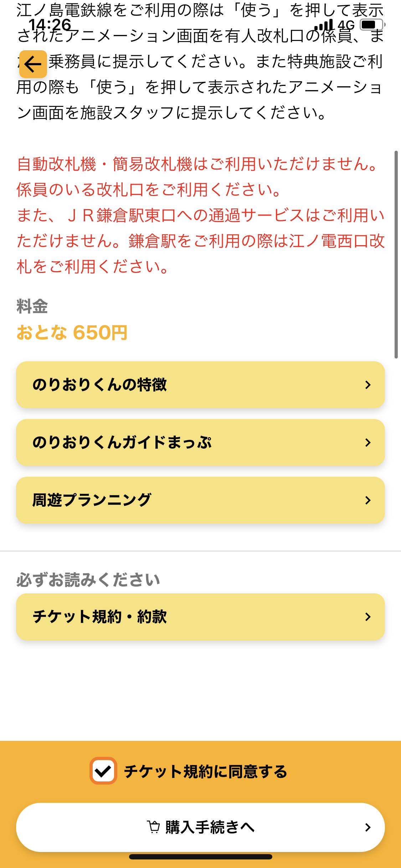Tap the 14:26 clock in status bar
Image resolution: width=401 pixels, height=868 pixels.
50,25
